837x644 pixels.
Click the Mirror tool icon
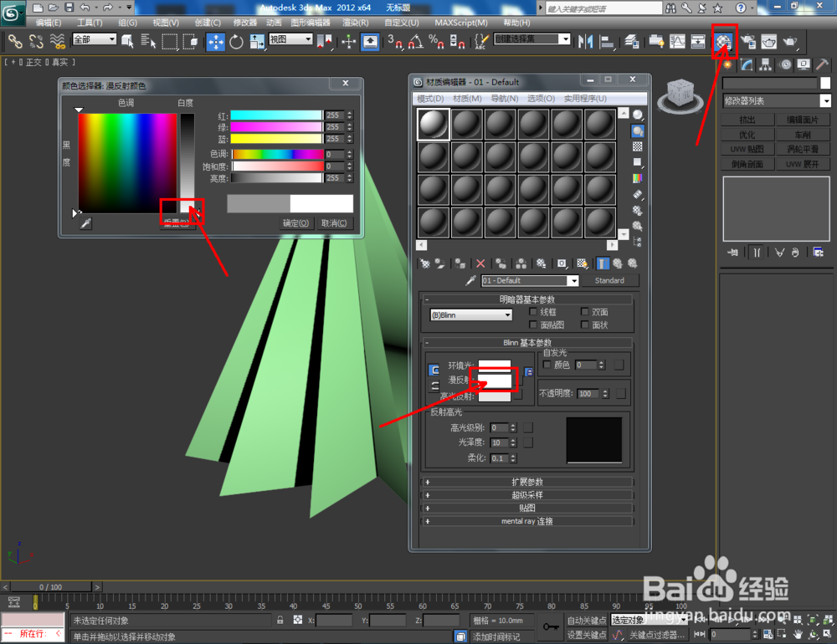pos(586,42)
